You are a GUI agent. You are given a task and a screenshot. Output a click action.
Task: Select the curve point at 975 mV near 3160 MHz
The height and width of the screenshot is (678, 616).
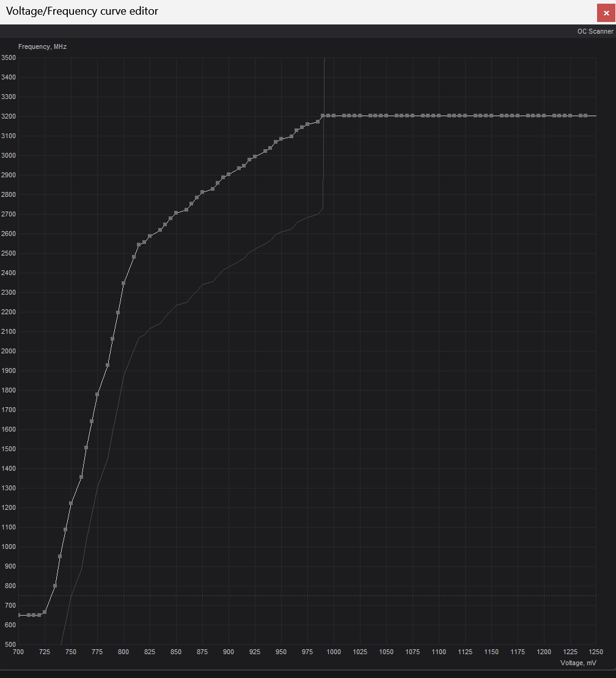[307, 124]
